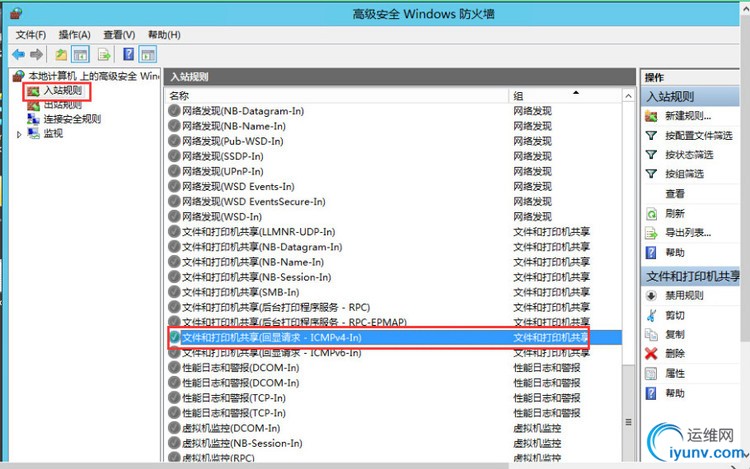Toggle the show/hide console tree button
This screenshot has width=750, height=469.
(x=80, y=55)
